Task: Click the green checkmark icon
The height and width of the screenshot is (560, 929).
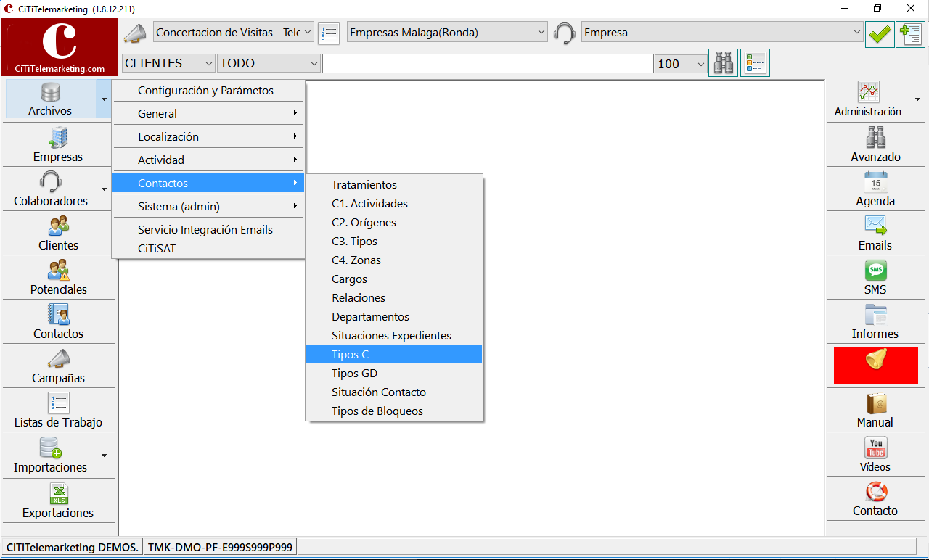Action: [x=880, y=34]
